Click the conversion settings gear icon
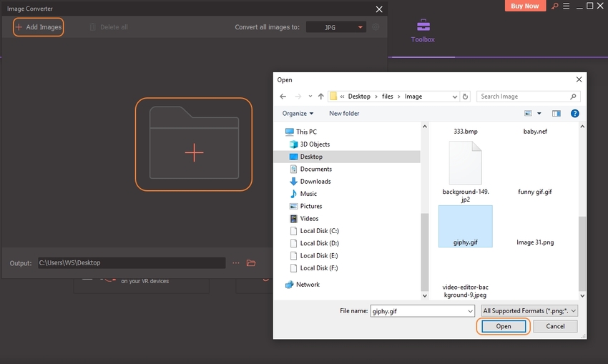Viewport: 608px width, 364px height. [376, 27]
